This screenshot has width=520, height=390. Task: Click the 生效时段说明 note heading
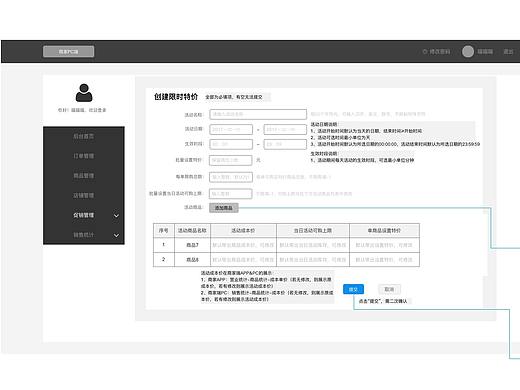point(324,154)
